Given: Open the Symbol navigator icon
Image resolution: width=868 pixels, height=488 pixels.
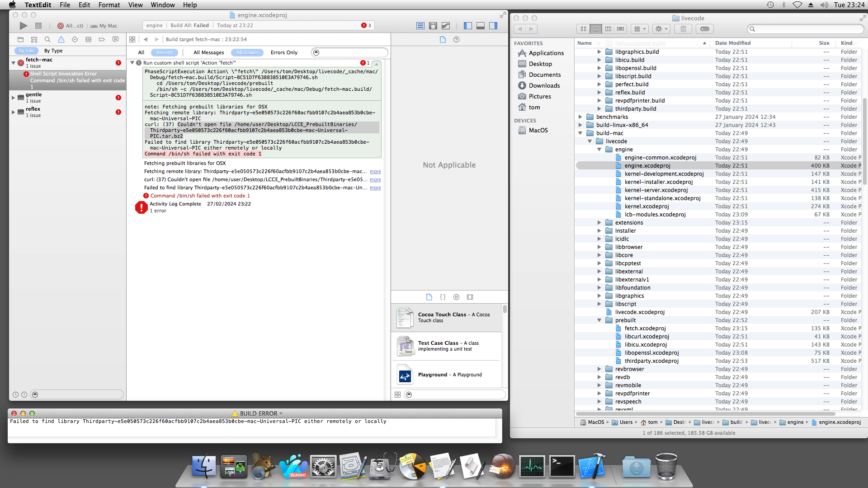Looking at the screenshot, I should (x=34, y=39).
